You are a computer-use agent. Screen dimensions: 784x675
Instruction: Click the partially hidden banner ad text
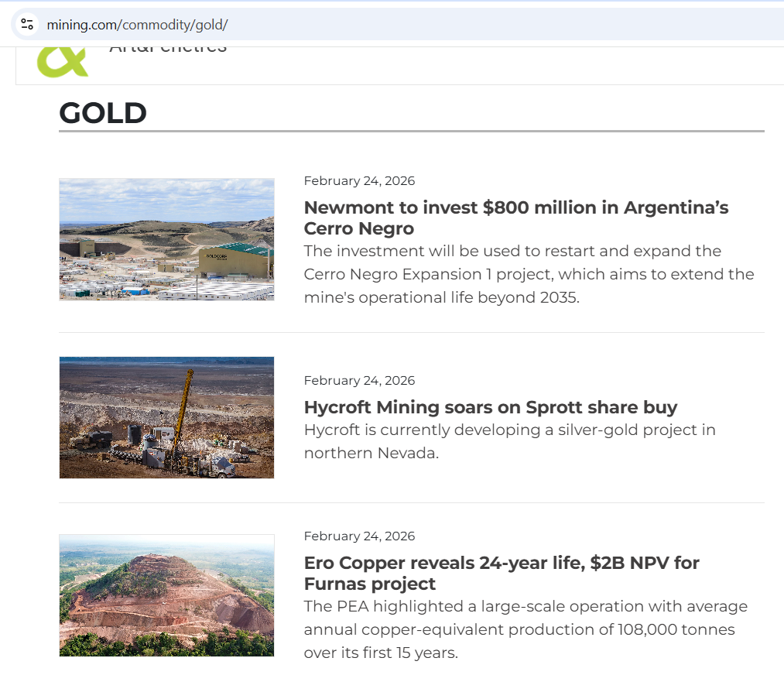(x=168, y=50)
